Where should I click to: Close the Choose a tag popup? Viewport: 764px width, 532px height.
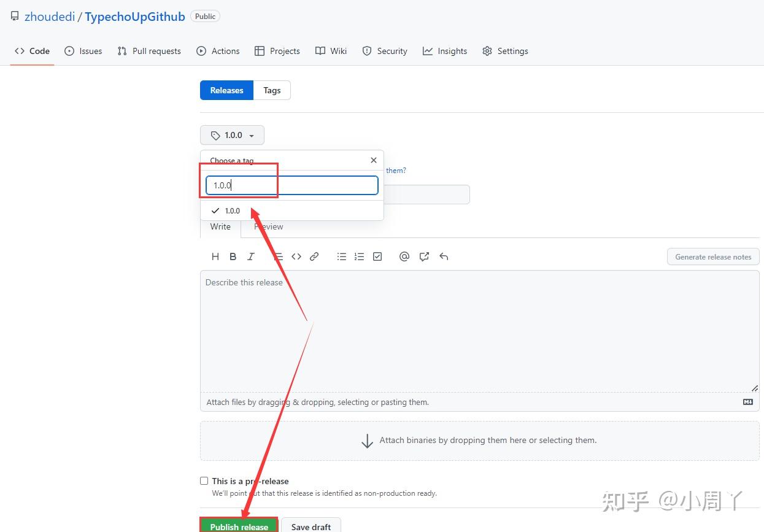pos(374,160)
